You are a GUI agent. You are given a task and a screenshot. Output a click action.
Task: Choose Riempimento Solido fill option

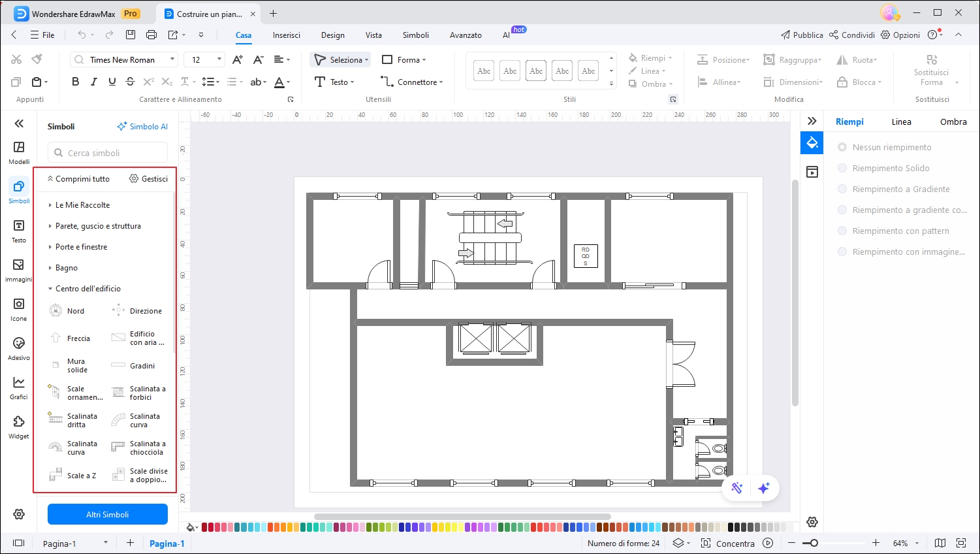(842, 169)
